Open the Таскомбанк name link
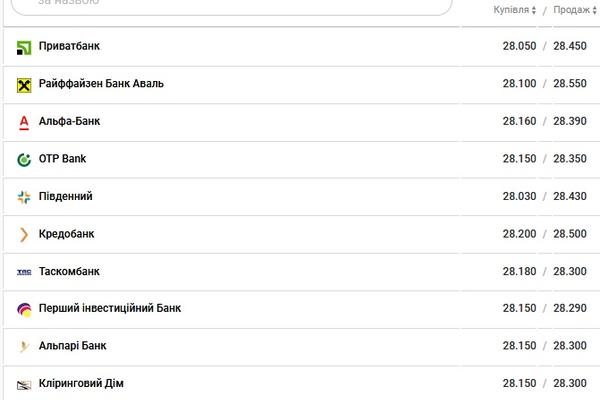The width and height of the screenshot is (600, 400). point(69,271)
